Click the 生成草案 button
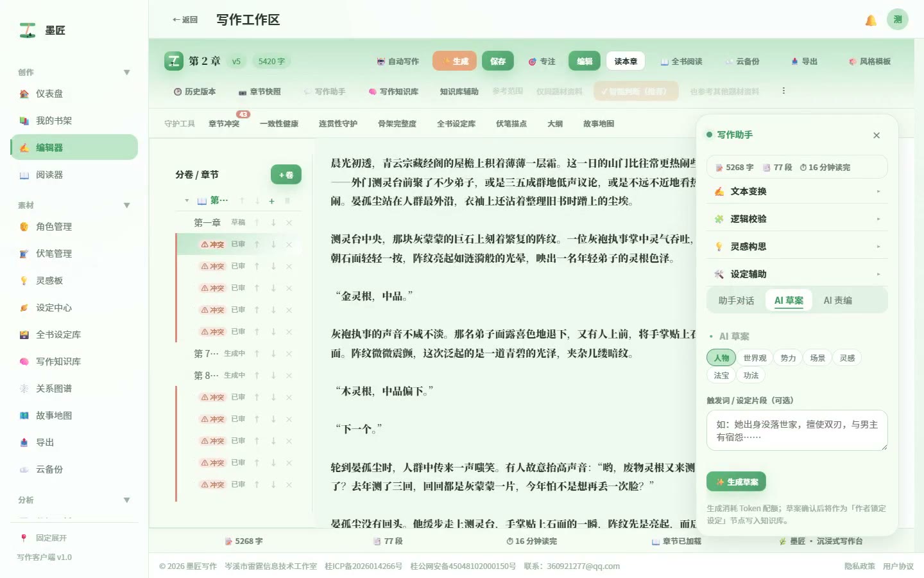Image resolution: width=924 pixels, height=578 pixels. point(736,482)
